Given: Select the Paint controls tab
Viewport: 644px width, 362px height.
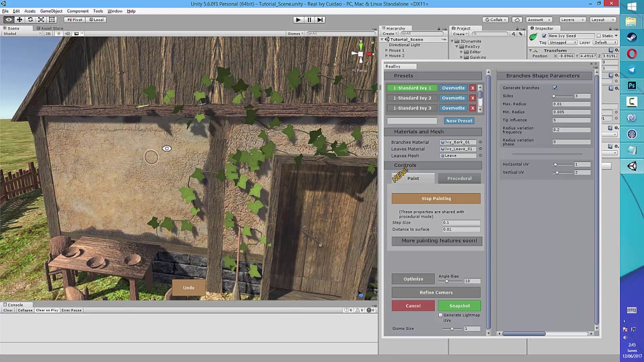Looking at the screenshot, I should [x=413, y=178].
